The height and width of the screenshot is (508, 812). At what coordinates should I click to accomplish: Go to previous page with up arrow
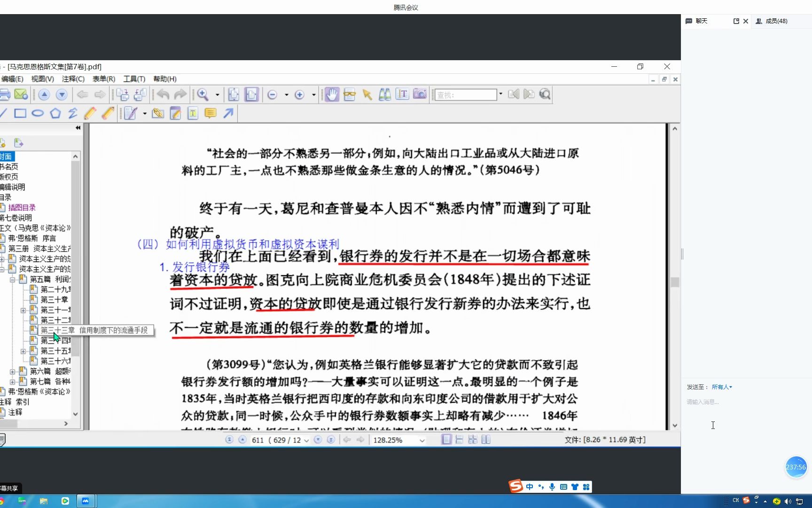coord(44,95)
